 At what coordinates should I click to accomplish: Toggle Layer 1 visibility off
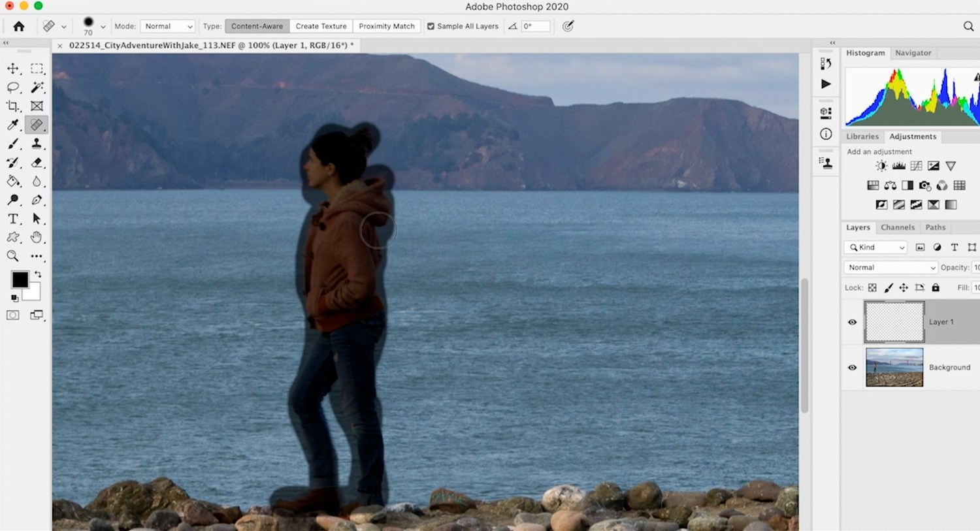(x=852, y=322)
